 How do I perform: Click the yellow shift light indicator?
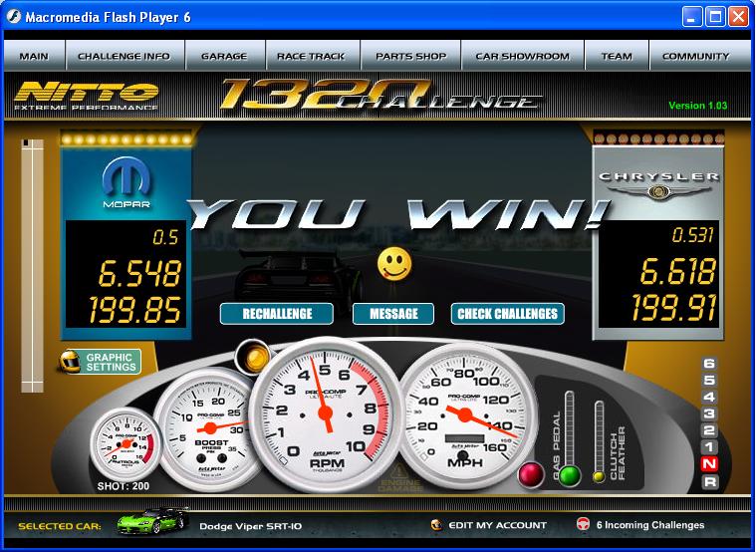coord(254,357)
